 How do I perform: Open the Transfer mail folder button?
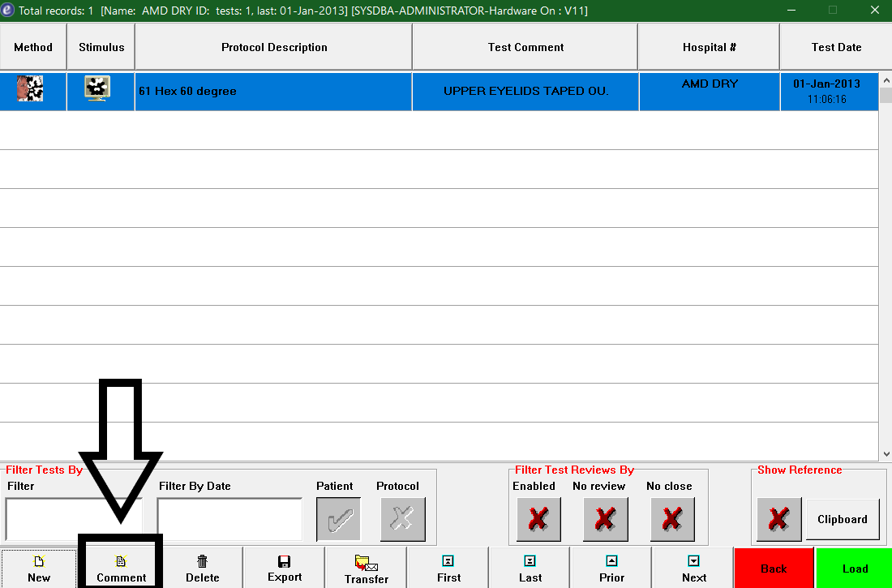[x=367, y=568]
